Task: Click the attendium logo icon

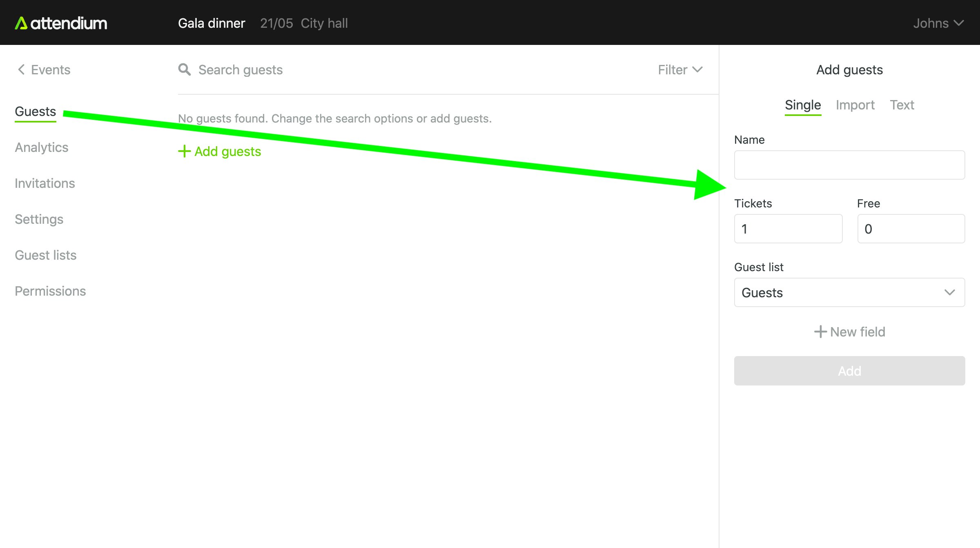Action: tap(21, 23)
